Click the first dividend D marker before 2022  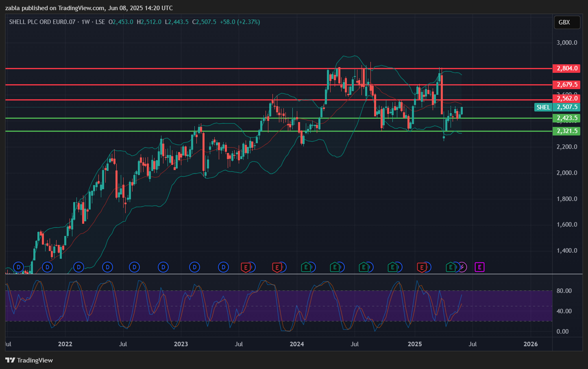click(x=18, y=267)
